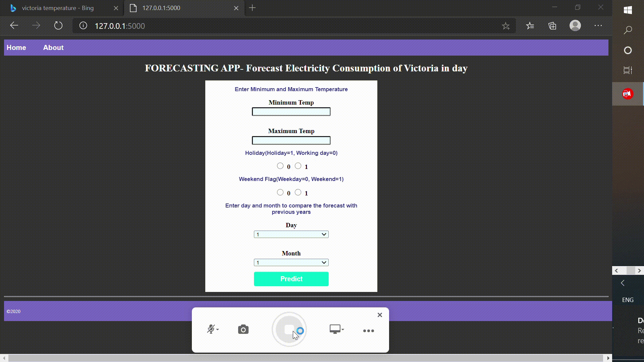Click the Minimum Temp input field
This screenshot has width=644, height=362.
[291, 111]
